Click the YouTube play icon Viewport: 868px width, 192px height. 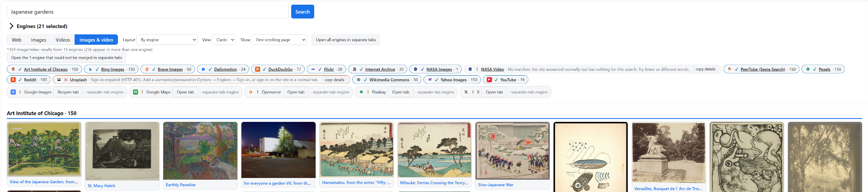[489, 79]
